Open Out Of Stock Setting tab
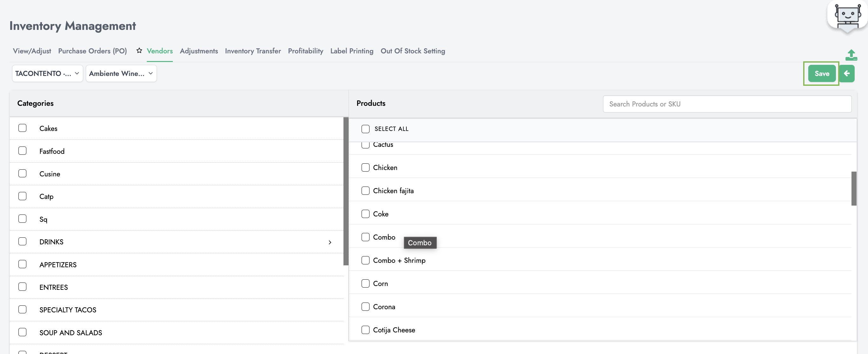Viewport: 868px width, 354px height. point(412,51)
